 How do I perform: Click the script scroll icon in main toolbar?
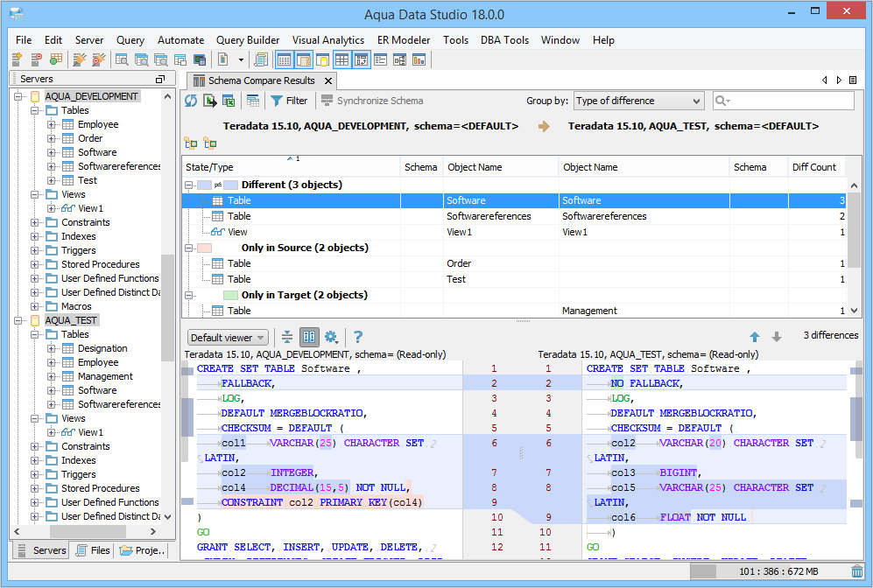pyautogui.click(x=261, y=59)
